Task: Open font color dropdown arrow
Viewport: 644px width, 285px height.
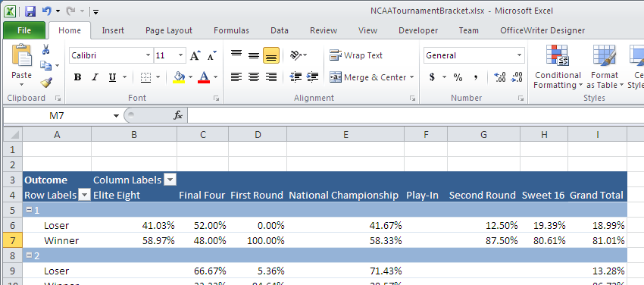Action: tap(215, 77)
